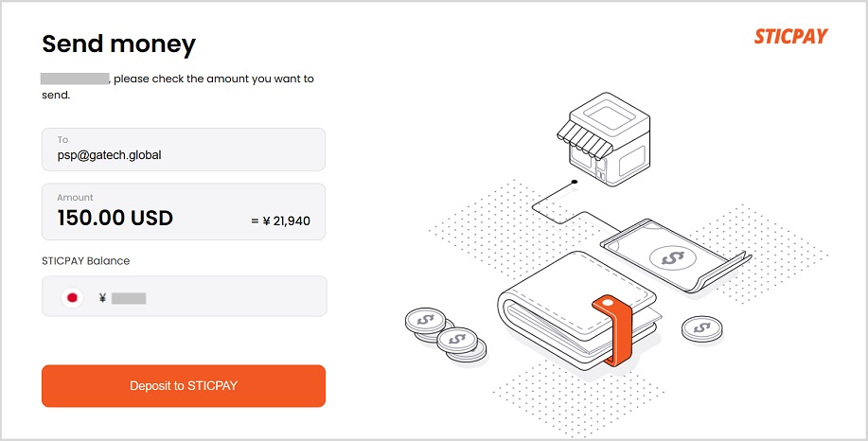Screen dimensions: 868x441
Task: Click the single coin right of wallet
Action: (x=701, y=328)
